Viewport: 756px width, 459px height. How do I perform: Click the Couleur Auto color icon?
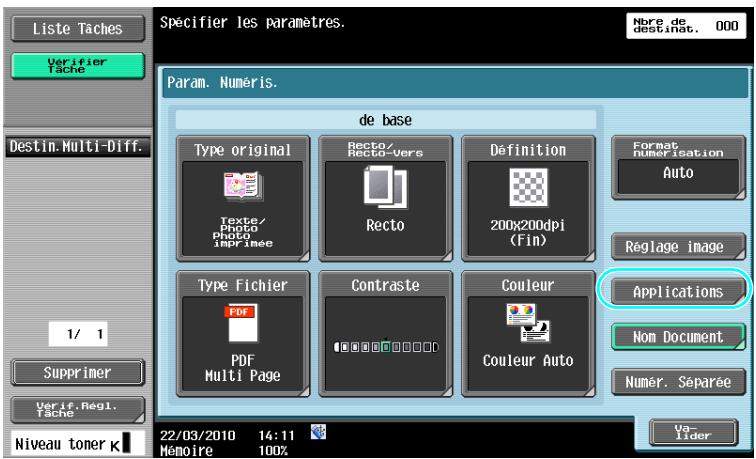click(528, 323)
